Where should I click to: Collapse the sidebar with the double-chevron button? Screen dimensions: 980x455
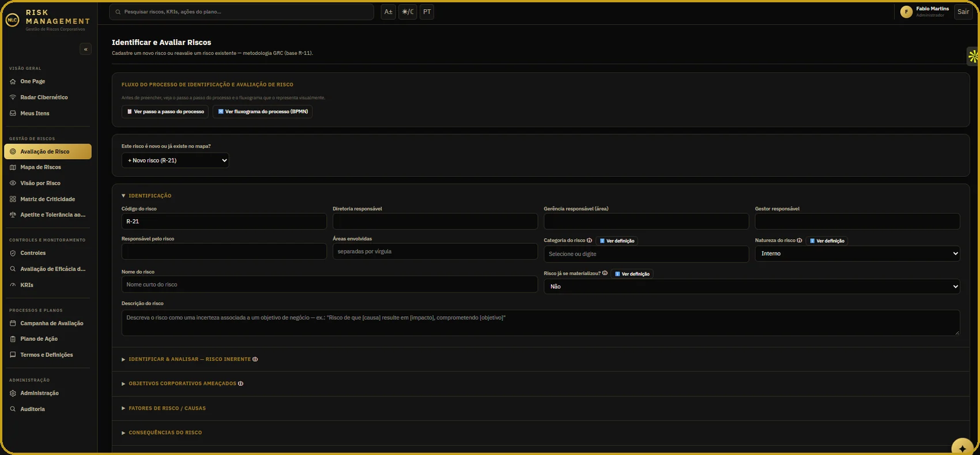pyautogui.click(x=85, y=49)
